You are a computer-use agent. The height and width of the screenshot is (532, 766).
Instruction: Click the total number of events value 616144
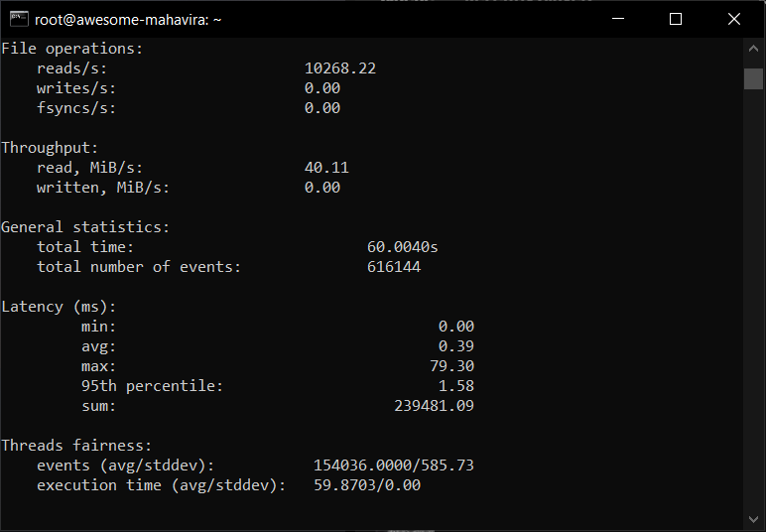[394, 267]
